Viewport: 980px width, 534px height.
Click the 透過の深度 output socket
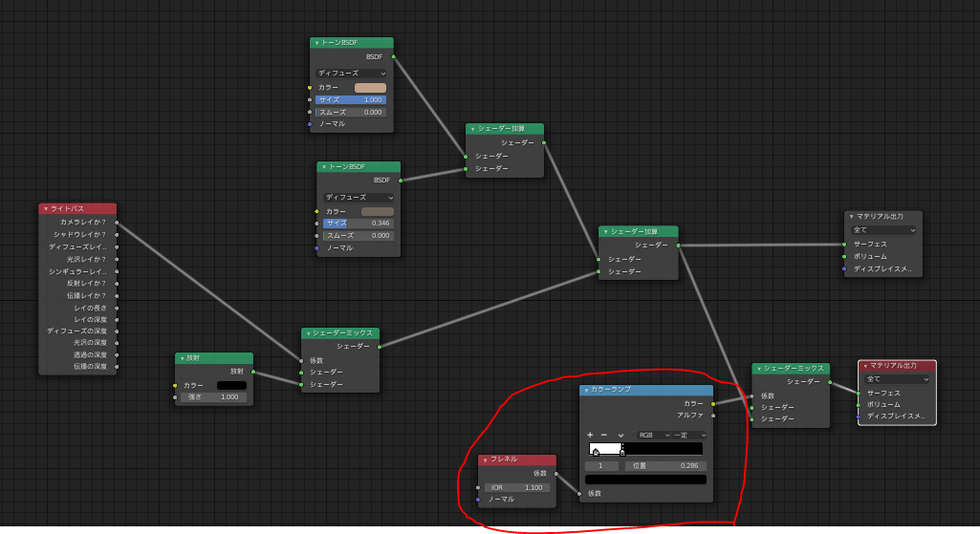tap(117, 354)
